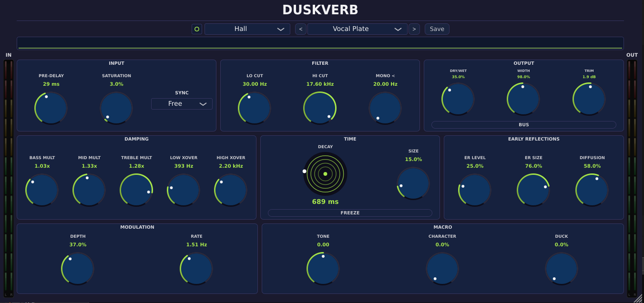Click the Hi Cut filter knob
Screen dimensions: 644x303
pyautogui.click(x=320, y=108)
